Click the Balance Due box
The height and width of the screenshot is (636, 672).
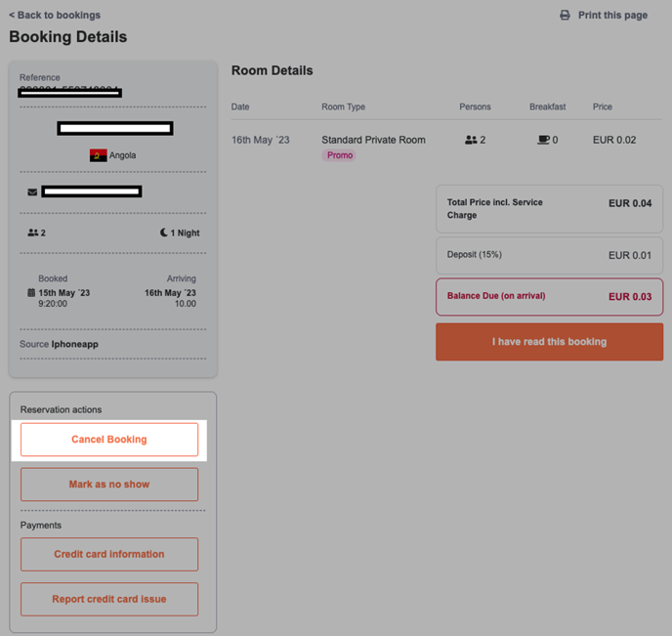(549, 296)
